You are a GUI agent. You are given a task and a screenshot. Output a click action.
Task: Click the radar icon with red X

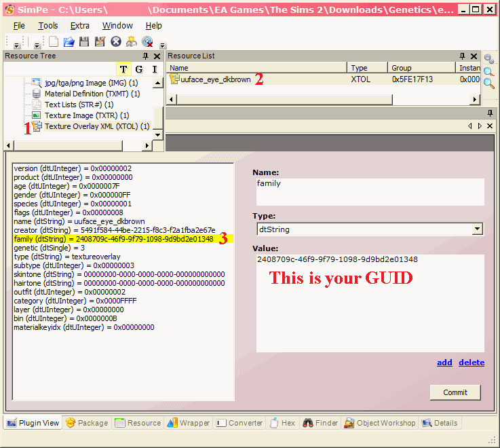pos(148,41)
